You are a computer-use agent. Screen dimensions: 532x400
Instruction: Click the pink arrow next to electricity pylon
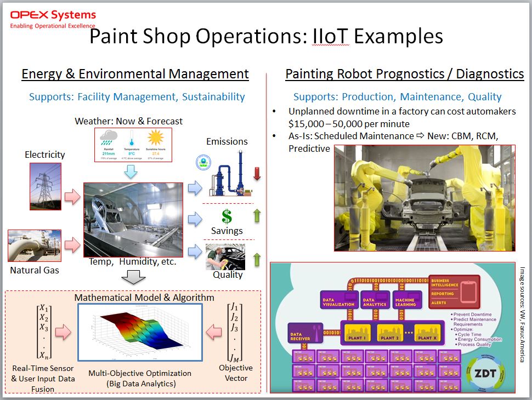click(72, 197)
